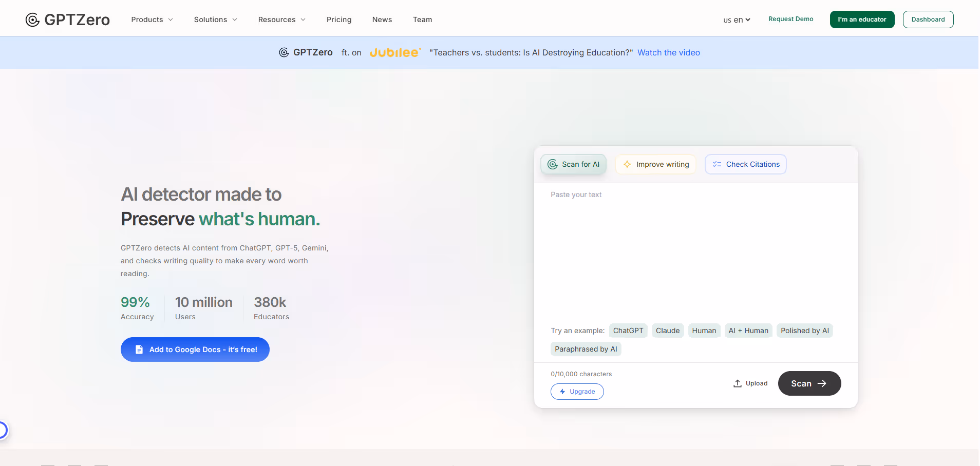Image resolution: width=980 pixels, height=466 pixels.
Task: Open the Pricing page from the navbar
Action: tap(338, 20)
